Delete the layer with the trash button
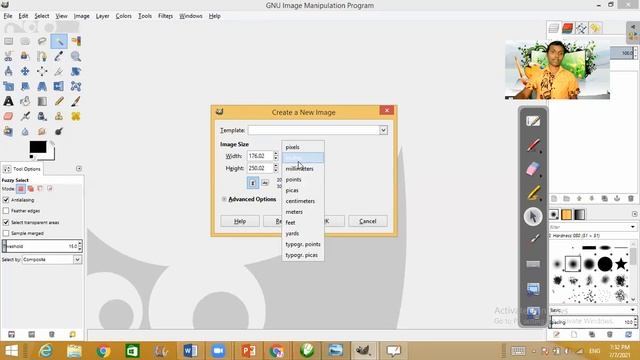640x360 pixels. 631,199
